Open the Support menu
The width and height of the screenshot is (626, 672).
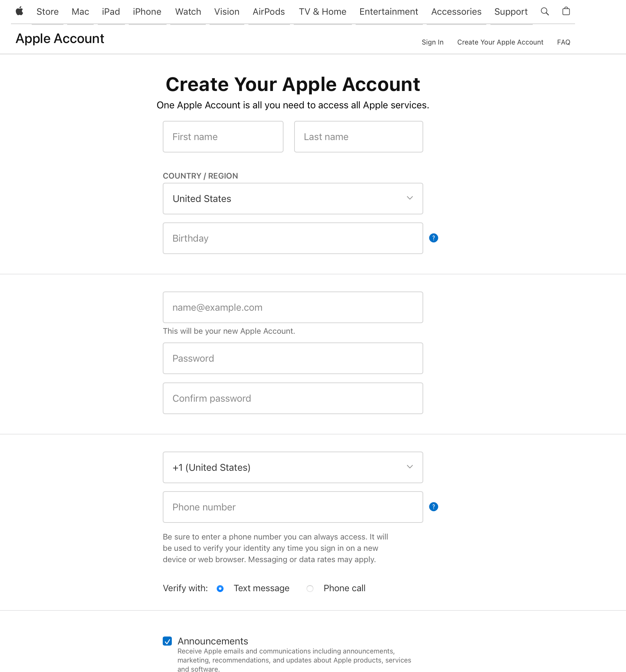(x=511, y=12)
